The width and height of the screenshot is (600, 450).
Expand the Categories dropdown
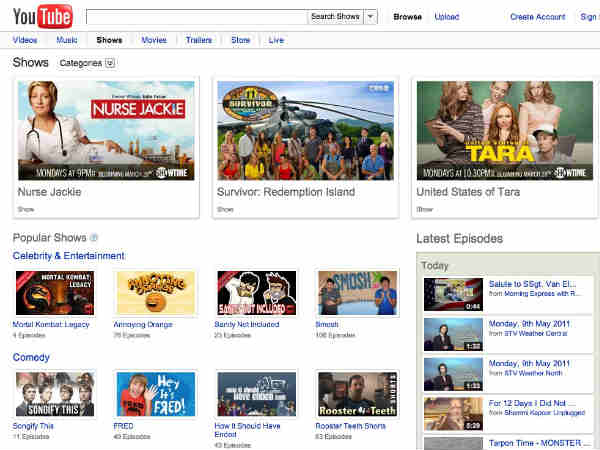(88, 63)
